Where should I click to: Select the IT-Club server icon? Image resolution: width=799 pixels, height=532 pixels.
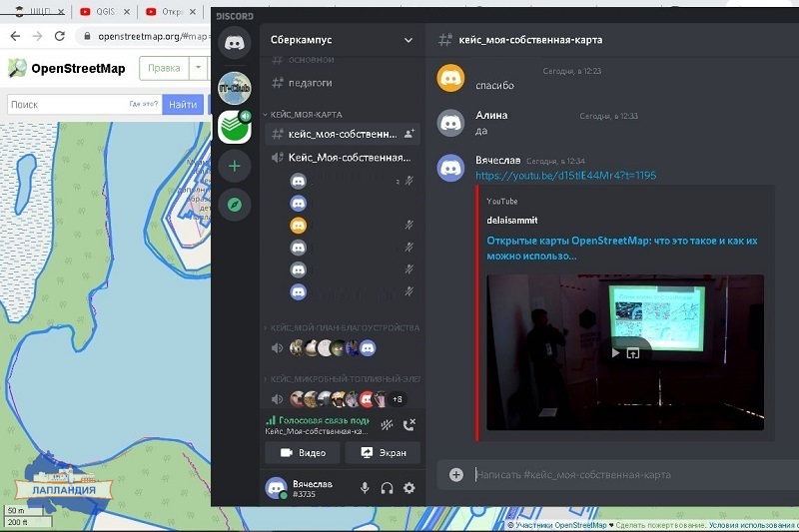235,88
